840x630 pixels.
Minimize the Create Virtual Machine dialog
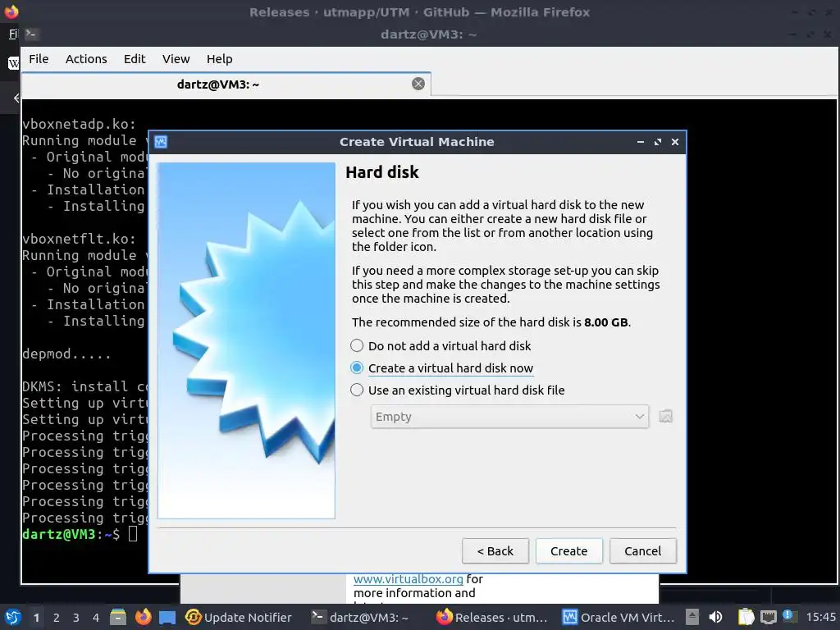point(640,142)
